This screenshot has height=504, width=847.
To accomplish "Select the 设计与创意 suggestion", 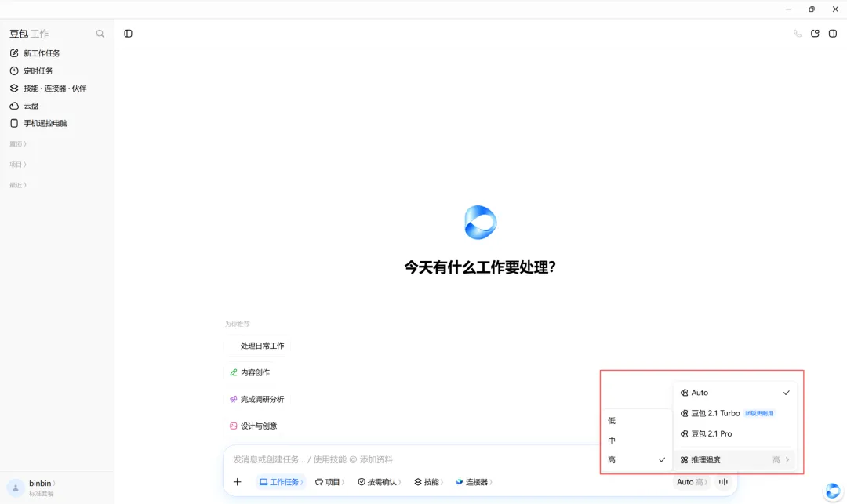I will [x=253, y=426].
